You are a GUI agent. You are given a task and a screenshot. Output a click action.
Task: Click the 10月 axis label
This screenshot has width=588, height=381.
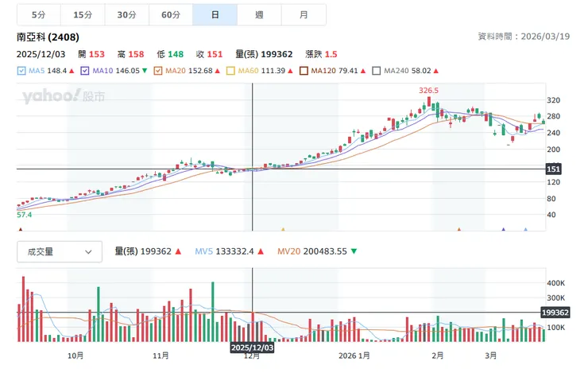(x=75, y=356)
